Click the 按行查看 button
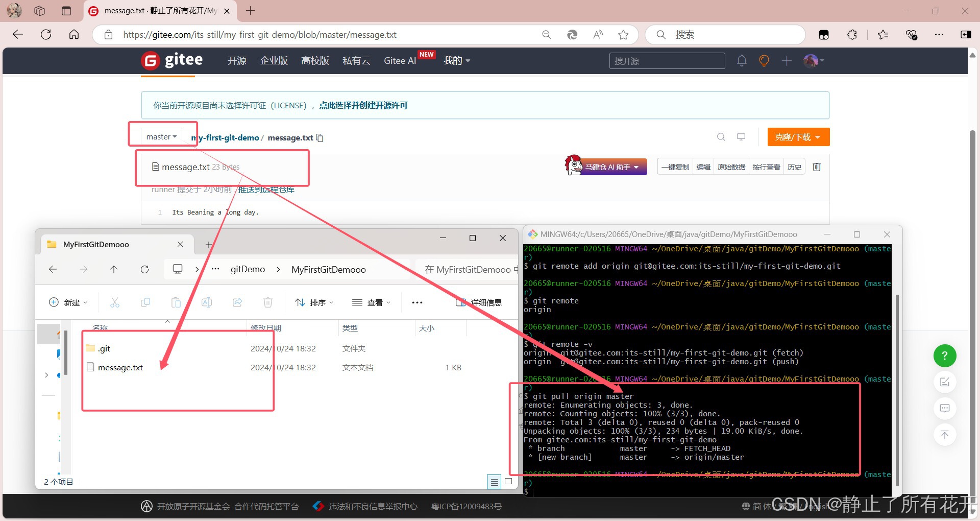 click(766, 167)
